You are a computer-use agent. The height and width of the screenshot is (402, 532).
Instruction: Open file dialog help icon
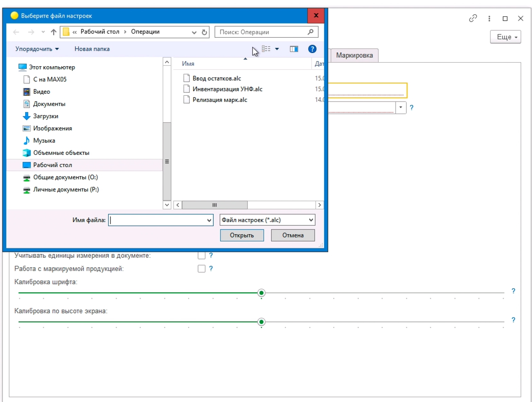[312, 49]
